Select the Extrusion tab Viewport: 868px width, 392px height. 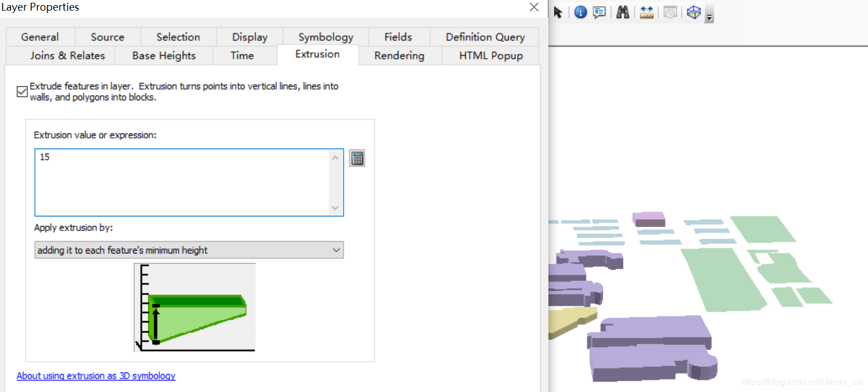pyautogui.click(x=317, y=54)
